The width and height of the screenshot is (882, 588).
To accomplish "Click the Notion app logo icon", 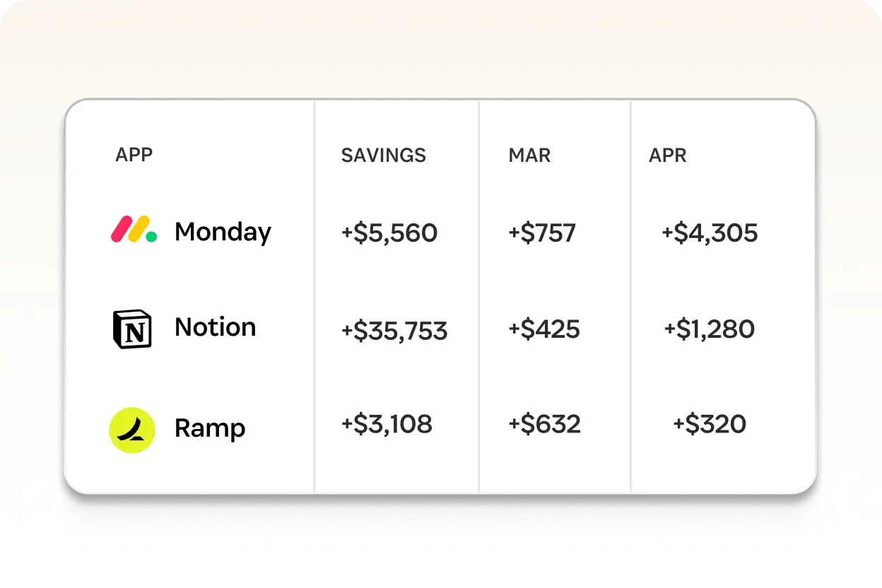I will pyautogui.click(x=132, y=329).
